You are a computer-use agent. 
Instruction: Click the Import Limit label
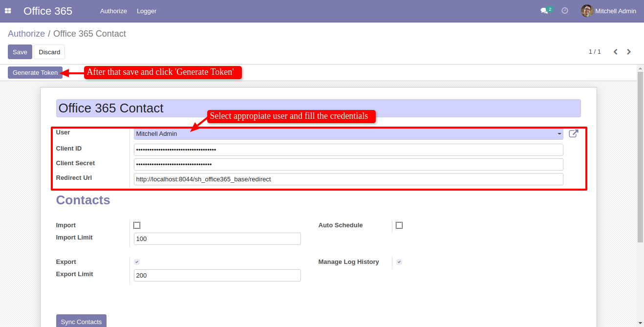point(74,238)
